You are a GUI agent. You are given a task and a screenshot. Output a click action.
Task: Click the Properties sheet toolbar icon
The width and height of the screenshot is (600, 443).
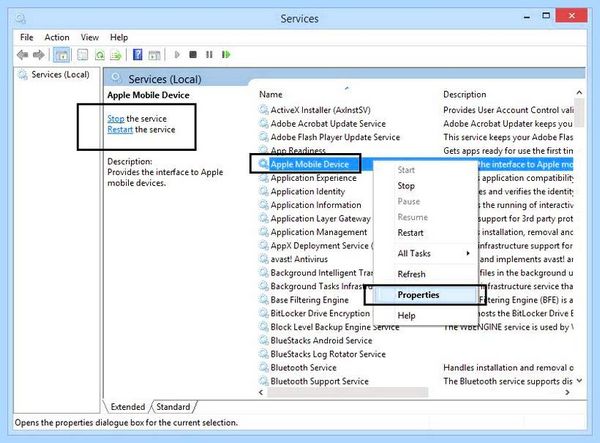(x=83, y=55)
